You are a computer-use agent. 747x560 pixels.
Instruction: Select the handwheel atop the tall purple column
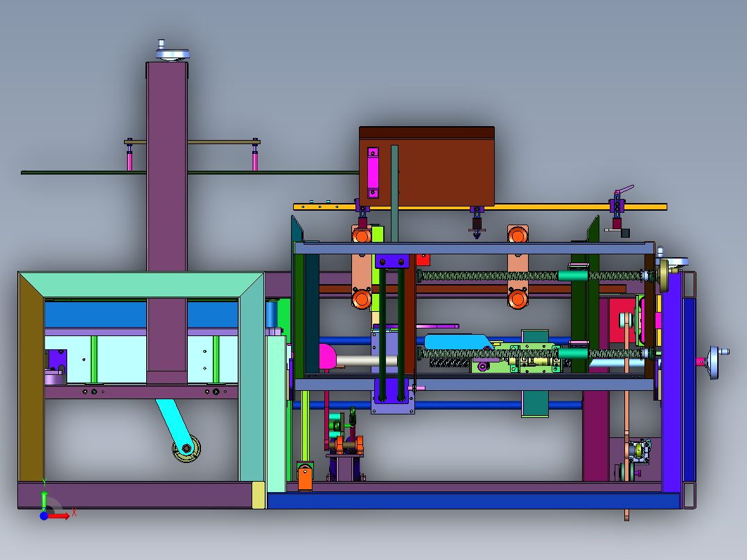[x=172, y=52]
